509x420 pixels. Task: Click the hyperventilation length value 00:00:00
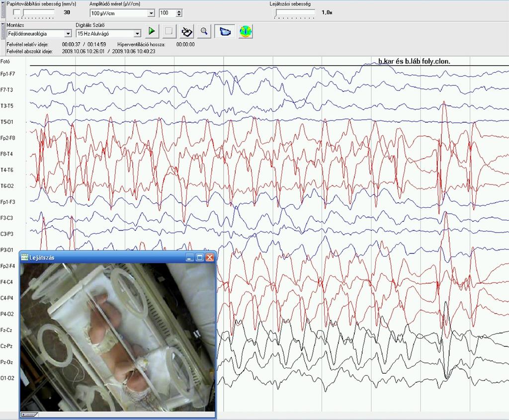[x=185, y=44]
